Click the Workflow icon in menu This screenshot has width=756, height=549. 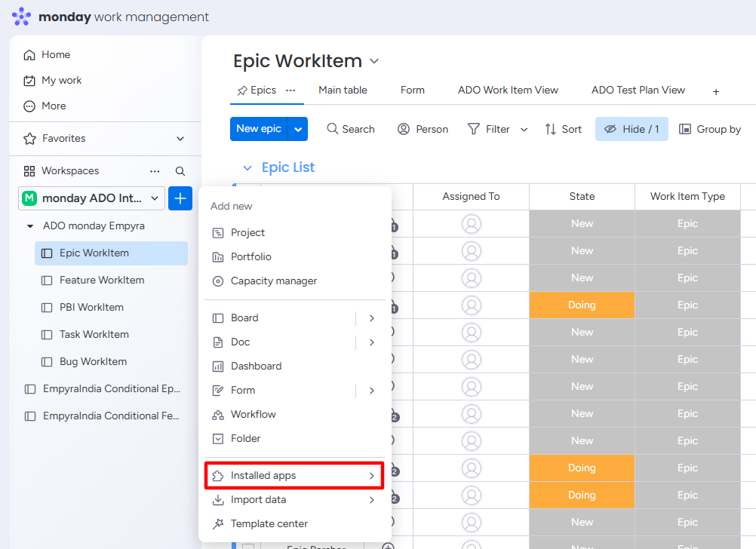[218, 415]
